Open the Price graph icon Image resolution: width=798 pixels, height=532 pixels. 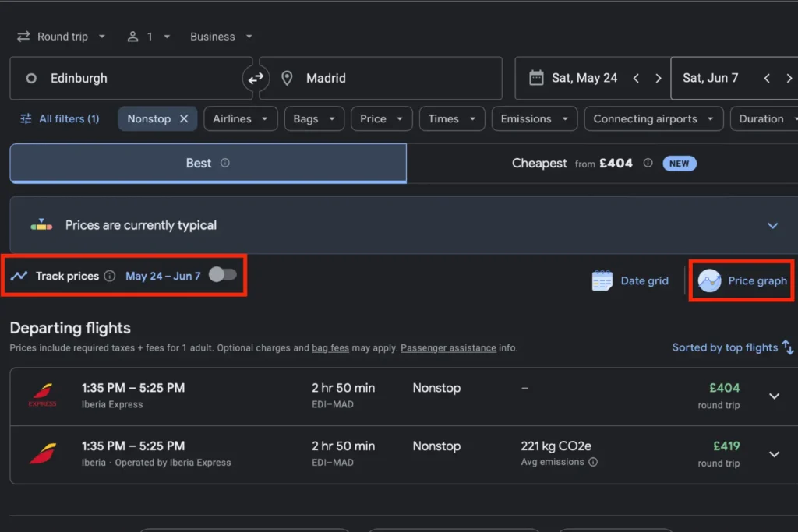tap(709, 281)
